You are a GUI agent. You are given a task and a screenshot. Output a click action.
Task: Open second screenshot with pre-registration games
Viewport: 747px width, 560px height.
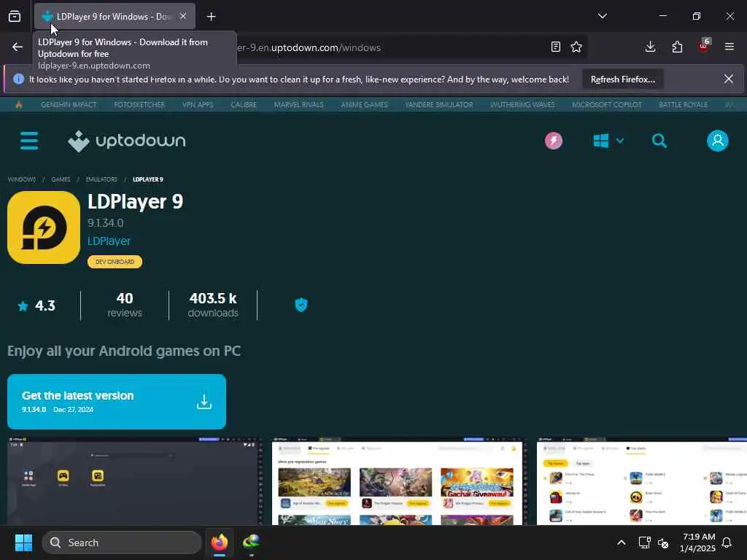399,481
